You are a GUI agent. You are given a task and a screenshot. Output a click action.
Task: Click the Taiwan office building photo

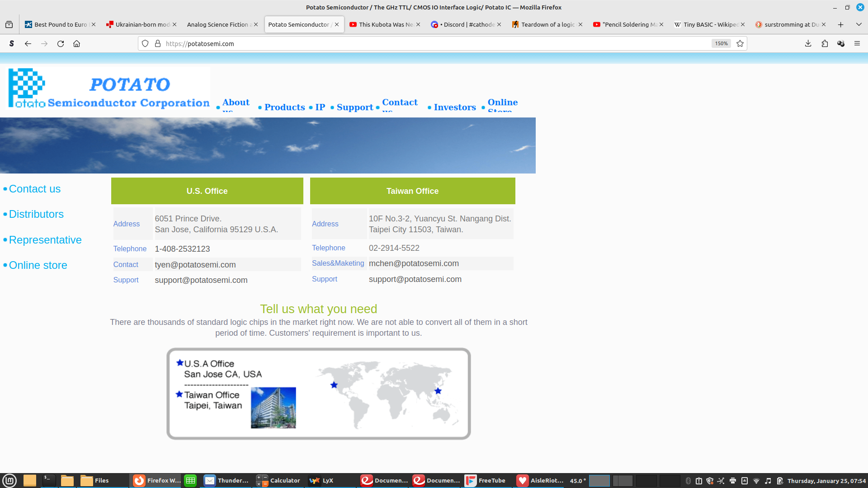(274, 408)
